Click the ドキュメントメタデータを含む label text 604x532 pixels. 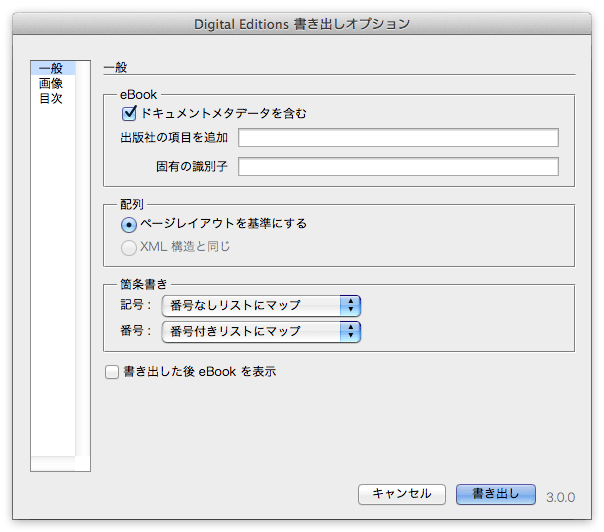click(223, 113)
